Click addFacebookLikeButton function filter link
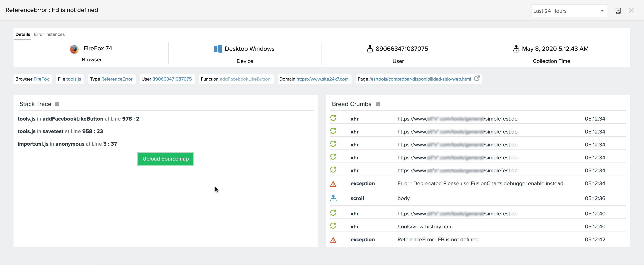Image resolution: width=644 pixels, height=265 pixels. [245, 79]
